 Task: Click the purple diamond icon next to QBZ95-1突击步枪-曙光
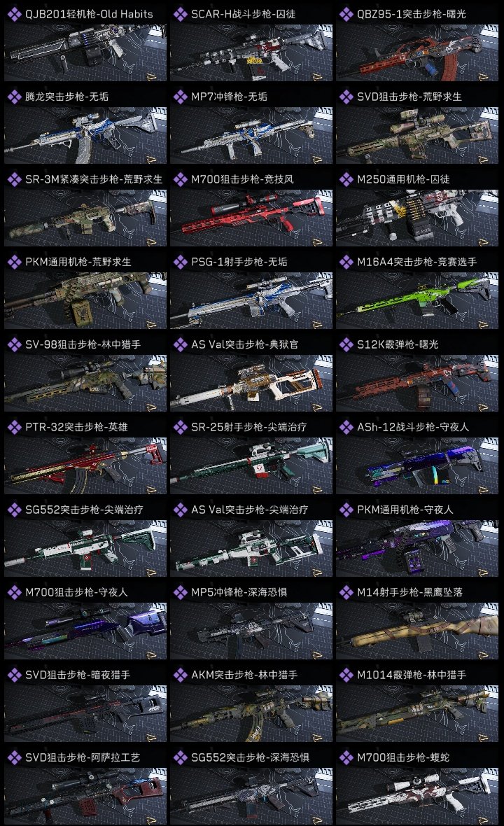click(x=346, y=14)
